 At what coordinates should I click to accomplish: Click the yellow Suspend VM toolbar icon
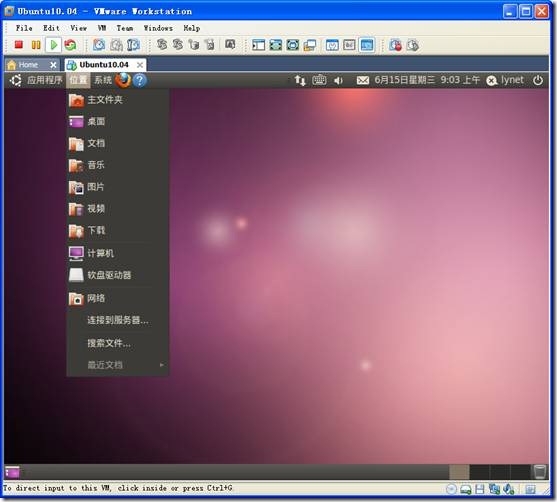pyautogui.click(x=36, y=45)
